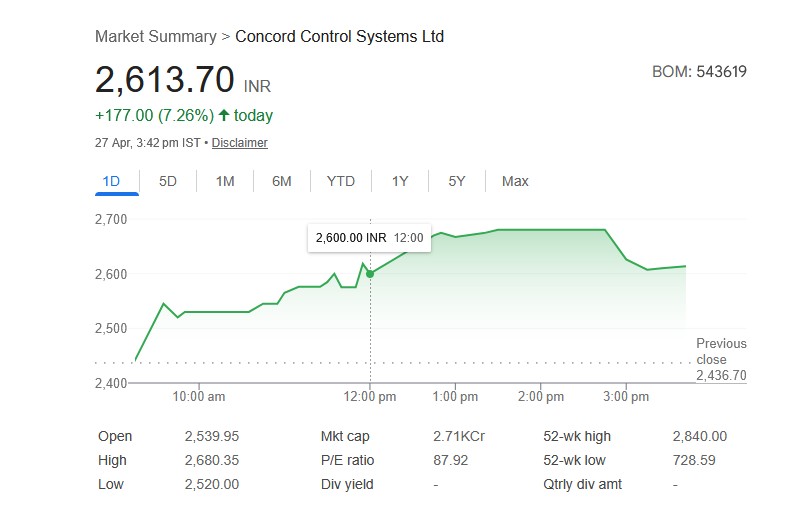This screenshot has width=797, height=512.
Task: Click the BOM: 543619 ticker code
Action: tap(699, 71)
